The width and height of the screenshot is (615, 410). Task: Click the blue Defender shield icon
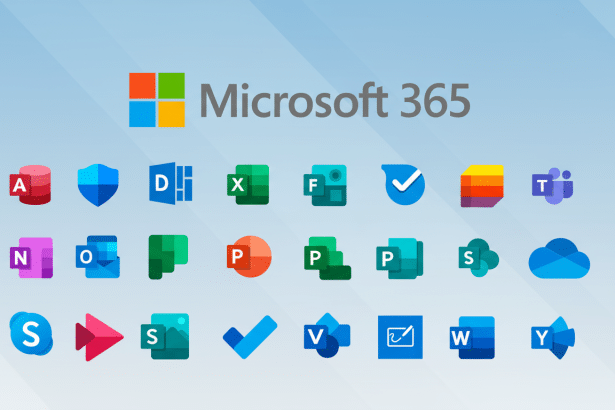98,185
